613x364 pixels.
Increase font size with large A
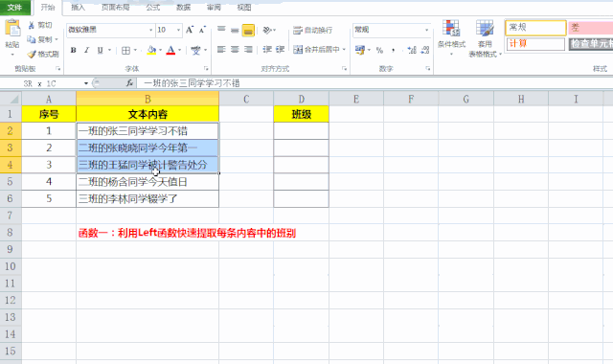[190, 30]
